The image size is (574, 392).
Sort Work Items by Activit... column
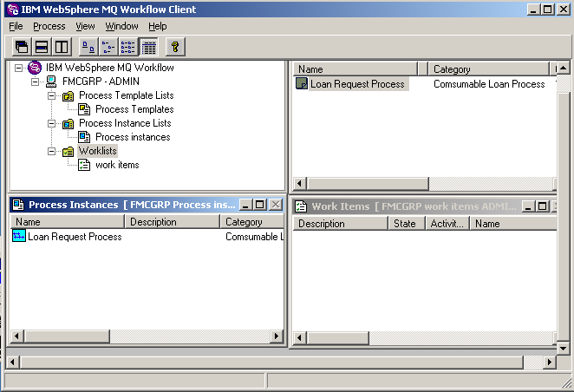tap(447, 224)
